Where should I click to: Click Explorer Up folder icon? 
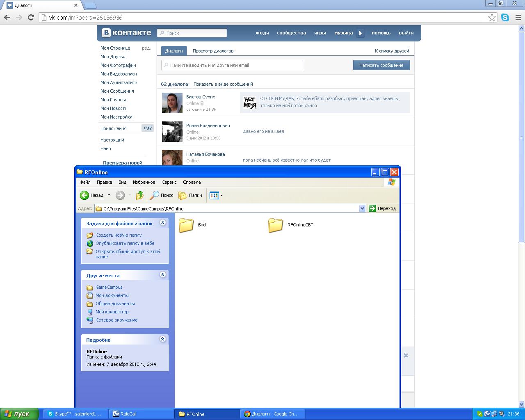pos(140,195)
